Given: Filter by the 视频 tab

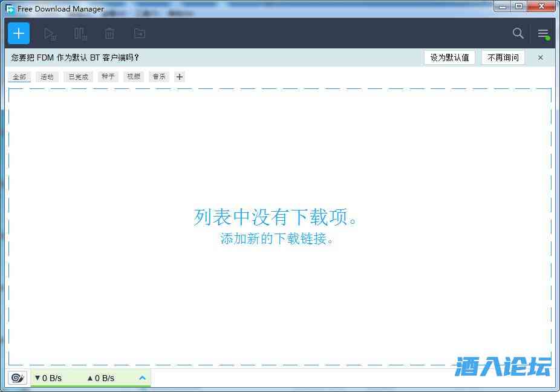Looking at the screenshot, I should pyautogui.click(x=134, y=77).
